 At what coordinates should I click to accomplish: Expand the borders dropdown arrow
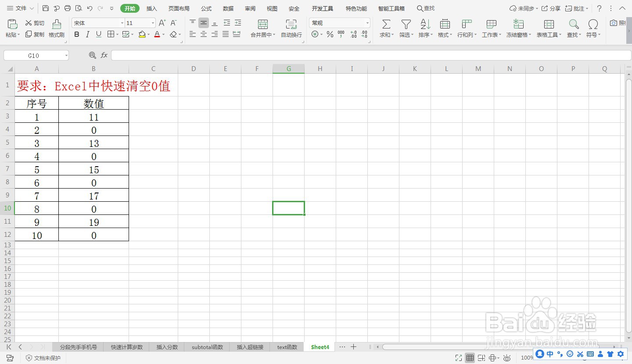[117, 35]
